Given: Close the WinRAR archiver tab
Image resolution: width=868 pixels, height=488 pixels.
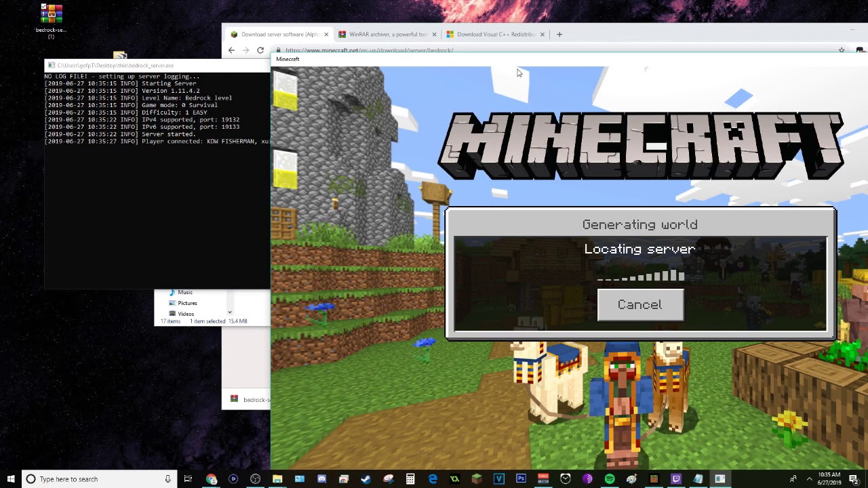Looking at the screenshot, I should [x=434, y=34].
